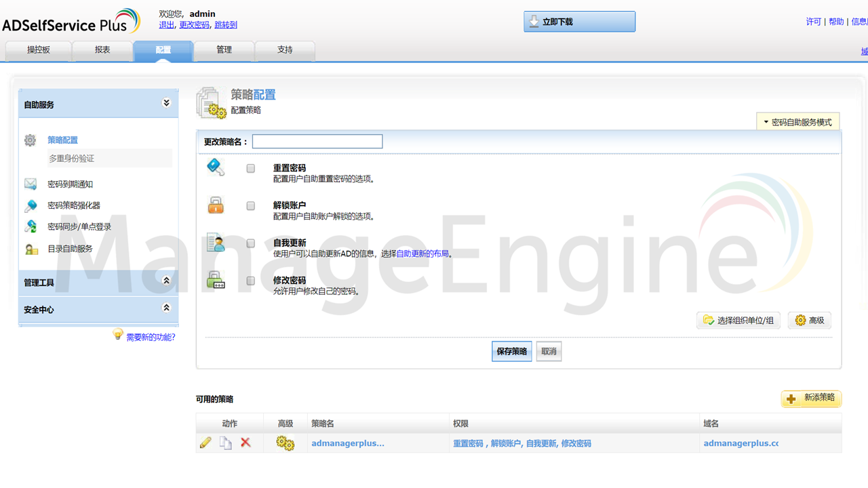Click the 保存策略 button
Image resolution: width=868 pixels, height=488 pixels.
[x=511, y=351]
